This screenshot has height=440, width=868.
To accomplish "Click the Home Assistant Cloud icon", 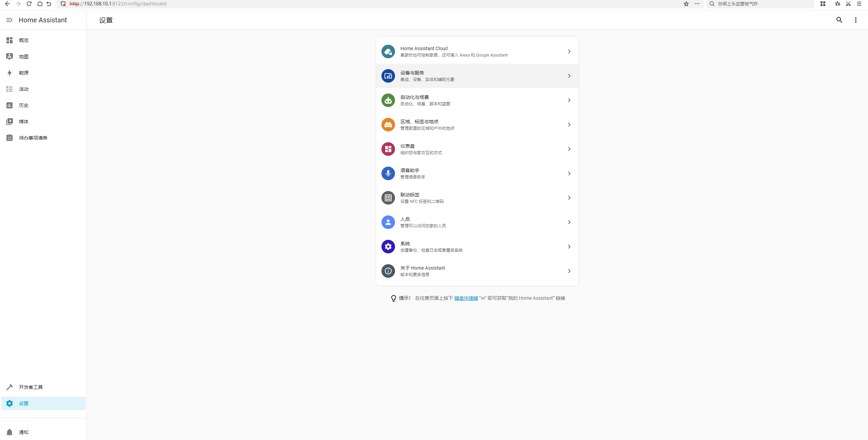I will tap(388, 51).
